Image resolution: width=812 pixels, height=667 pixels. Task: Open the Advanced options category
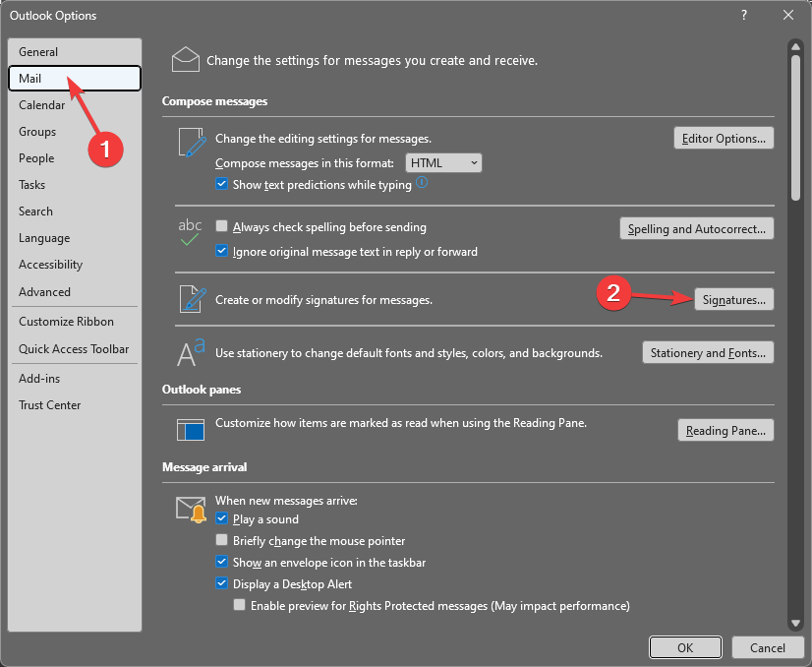[x=45, y=291]
